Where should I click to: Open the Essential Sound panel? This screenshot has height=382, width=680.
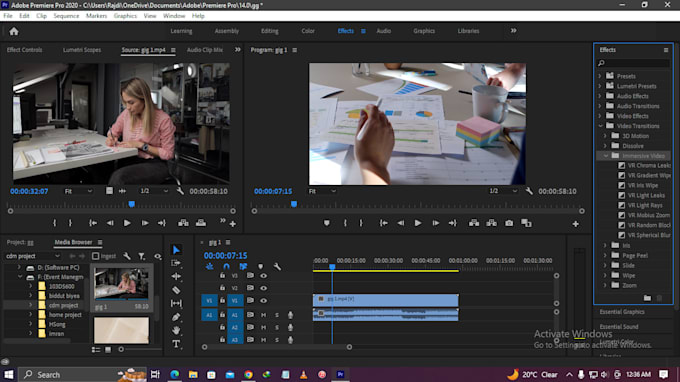(619, 326)
